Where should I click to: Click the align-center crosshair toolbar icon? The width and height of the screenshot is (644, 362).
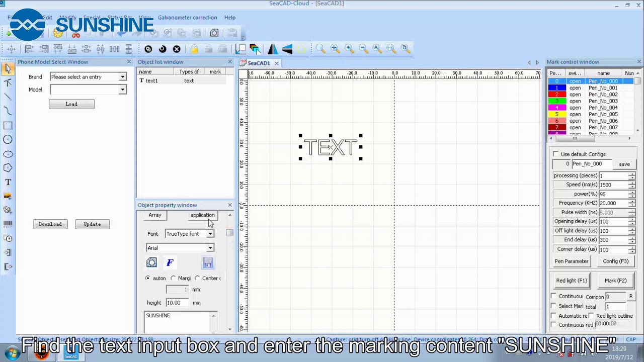pyautogui.click(x=11, y=49)
